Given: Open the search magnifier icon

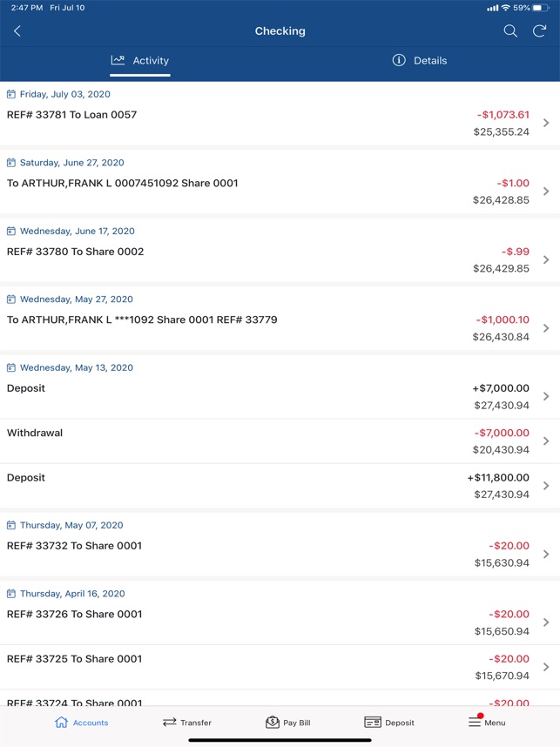Looking at the screenshot, I should [x=510, y=31].
